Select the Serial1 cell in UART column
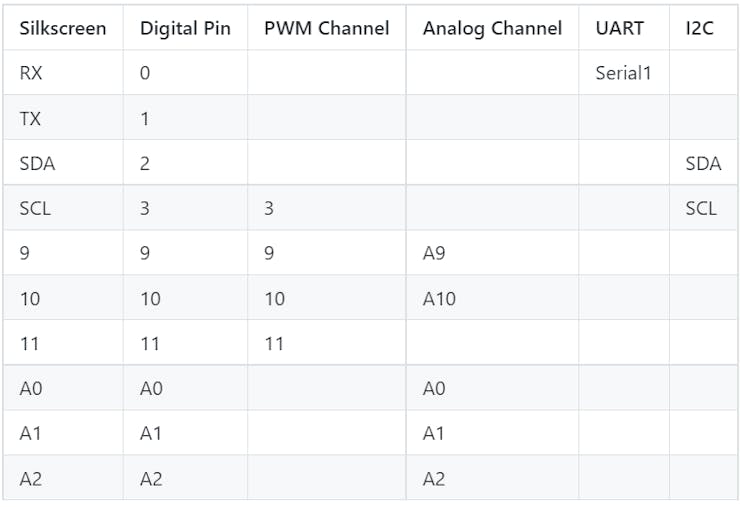The height and width of the screenshot is (507, 740). (623, 73)
